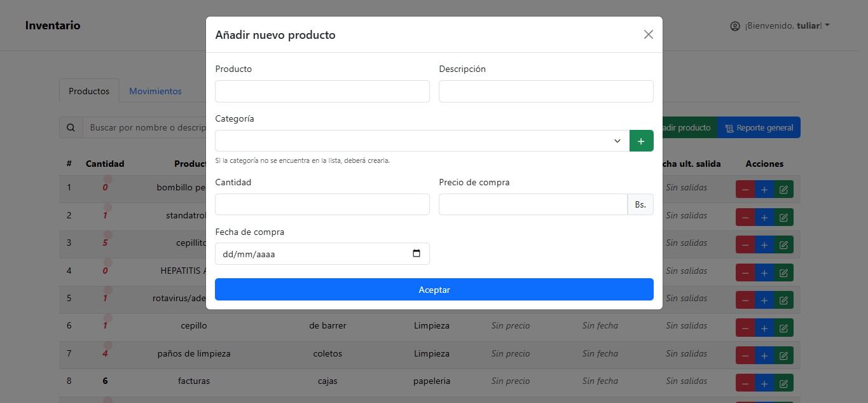Click the Reporte general button

[x=759, y=127]
